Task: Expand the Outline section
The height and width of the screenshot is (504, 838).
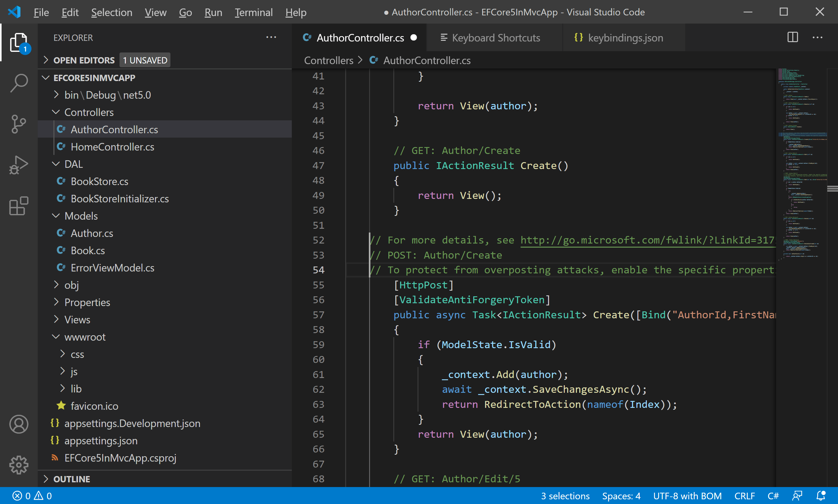Action: [x=165, y=479]
